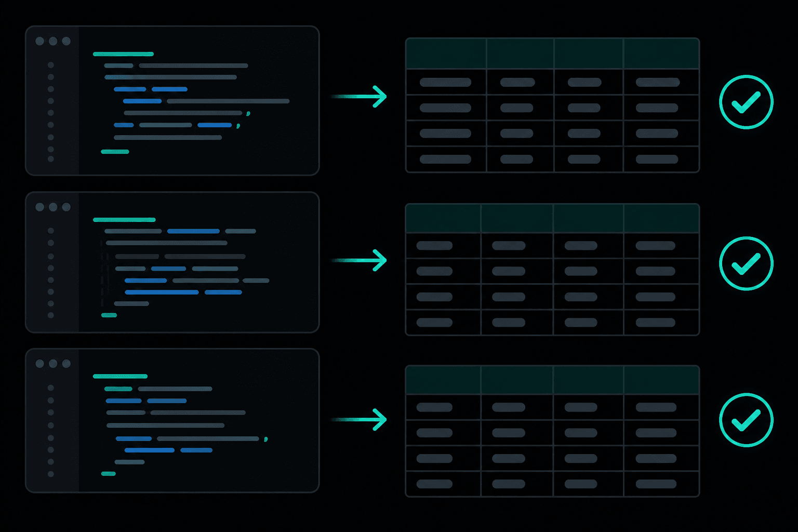Click the checkmark circle beside the top table
Screen dimensions: 798x532
(746, 102)
